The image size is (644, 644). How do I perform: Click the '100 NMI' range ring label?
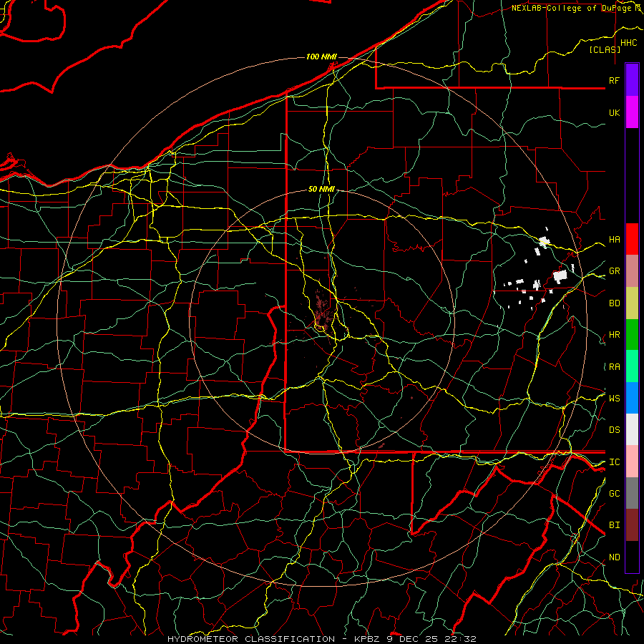321,57
